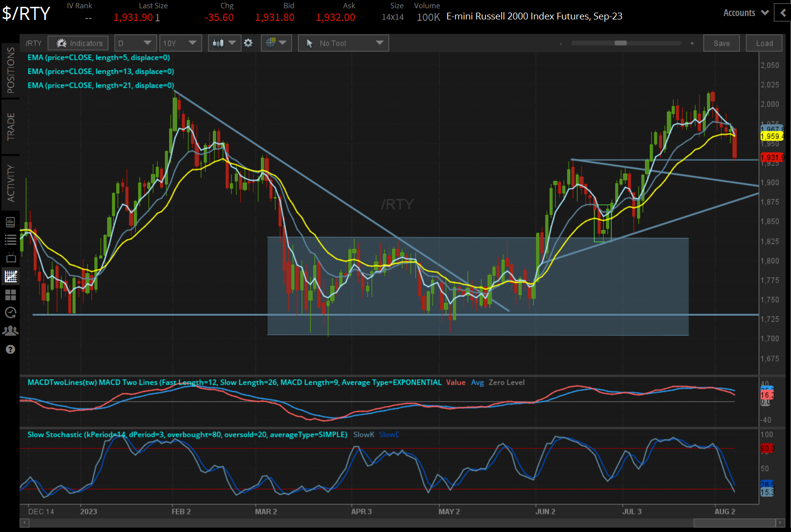Click the Save button
This screenshot has height=532, width=791.
pyautogui.click(x=721, y=43)
